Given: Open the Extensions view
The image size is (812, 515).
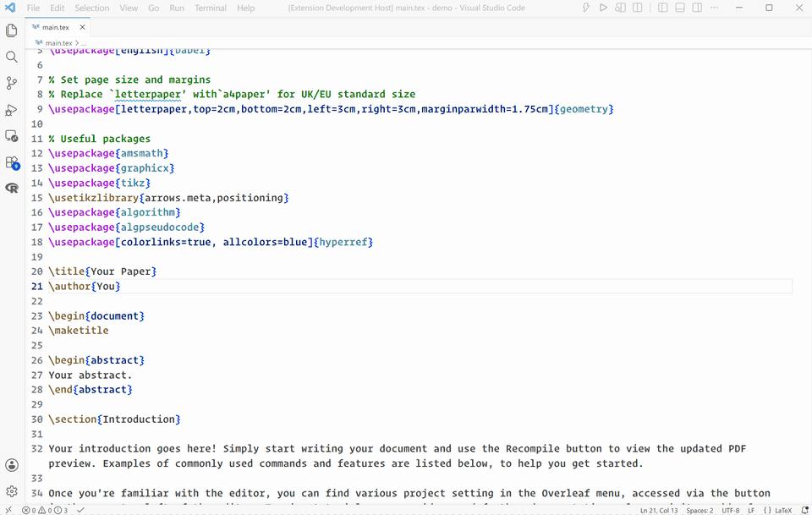Looking at the screenshot, I should pos(11,162).
